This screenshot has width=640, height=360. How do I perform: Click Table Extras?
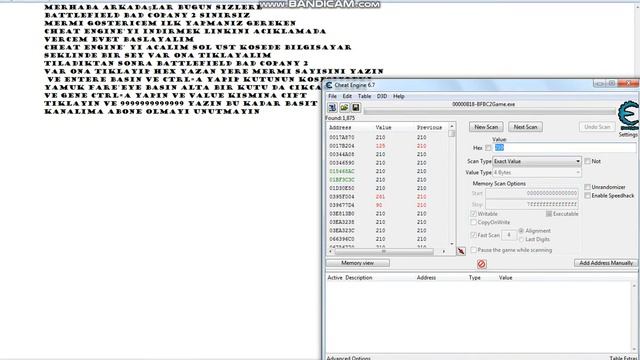623,358
